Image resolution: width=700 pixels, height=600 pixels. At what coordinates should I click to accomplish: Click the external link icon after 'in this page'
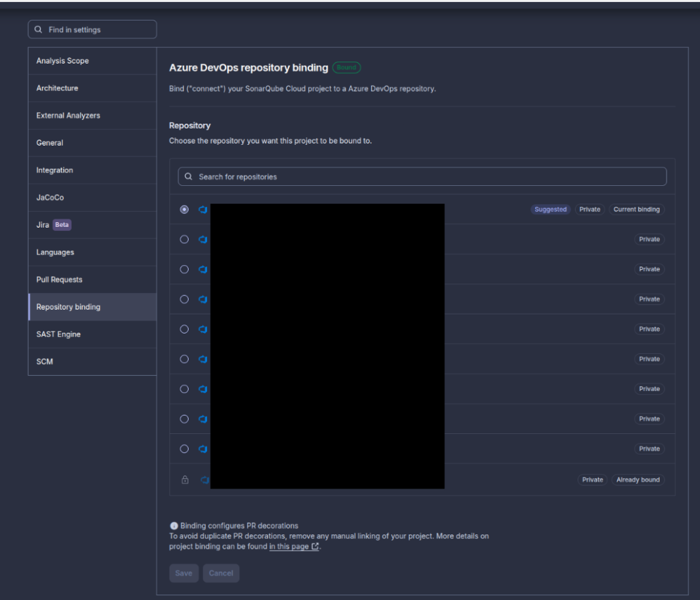coord(315,547)
